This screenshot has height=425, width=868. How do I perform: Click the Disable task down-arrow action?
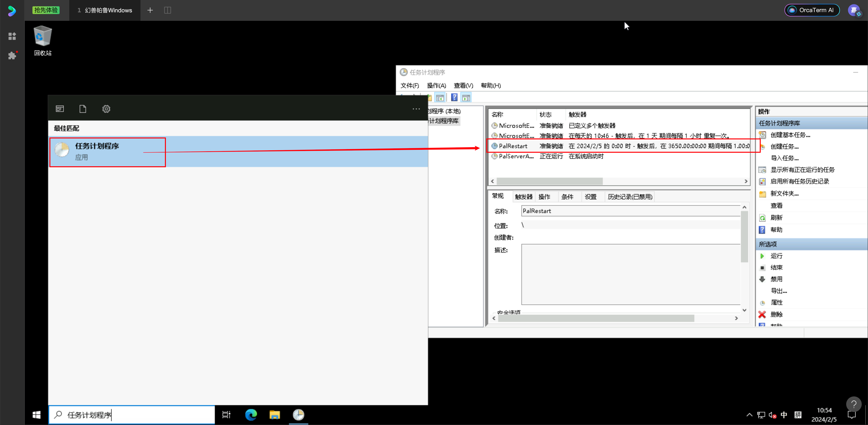[x=762, y=279]
